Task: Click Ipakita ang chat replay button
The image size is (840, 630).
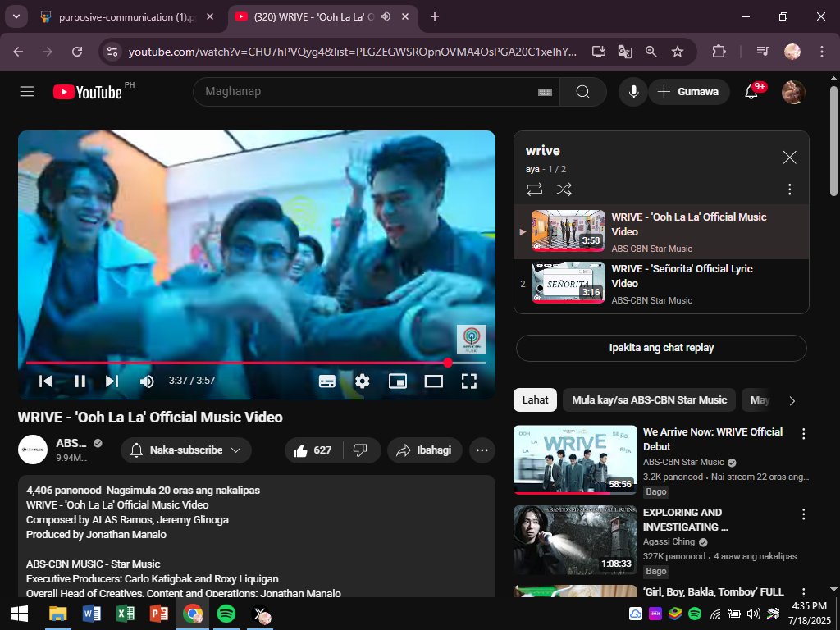Action: [661, 348]
